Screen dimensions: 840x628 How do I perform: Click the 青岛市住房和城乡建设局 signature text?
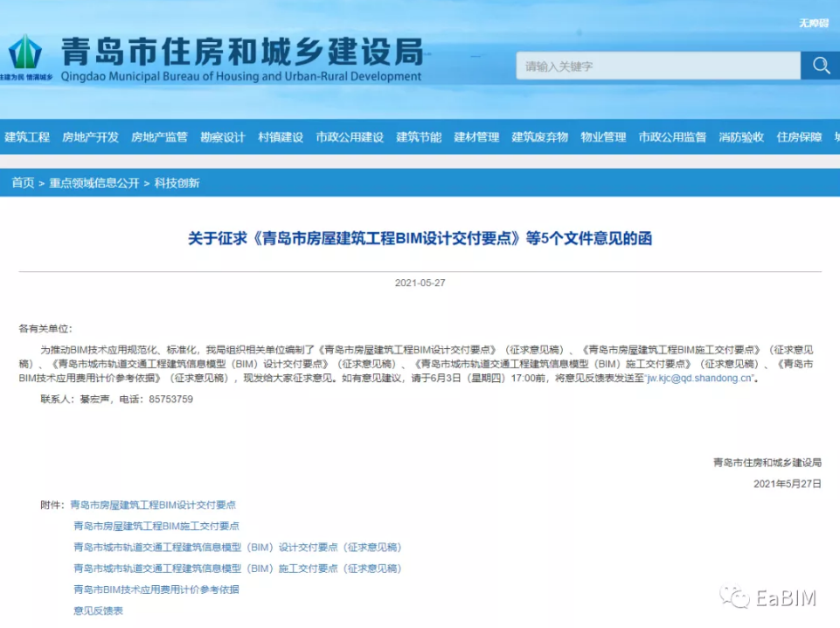pyautogui.click(x=767, y=463)
